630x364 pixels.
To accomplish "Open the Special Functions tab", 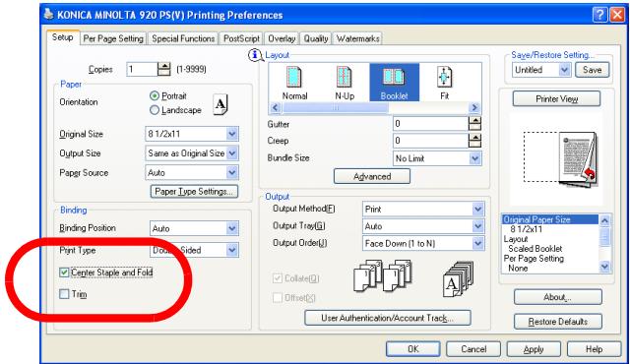I will 183,38.
